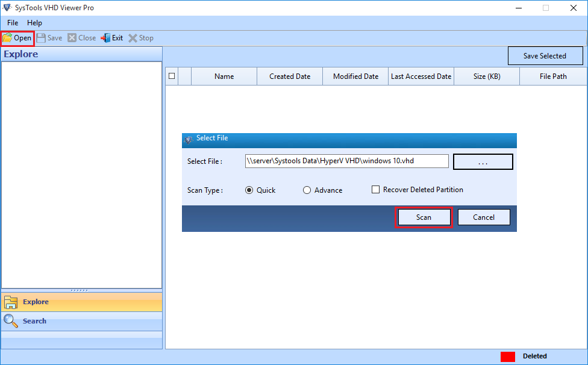
Task: Browse for file using the ... button
Action: coord(483,161)
